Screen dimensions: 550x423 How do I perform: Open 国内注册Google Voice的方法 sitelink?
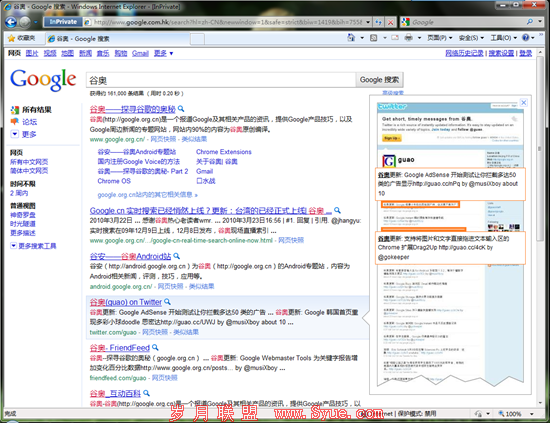point(139,162)
